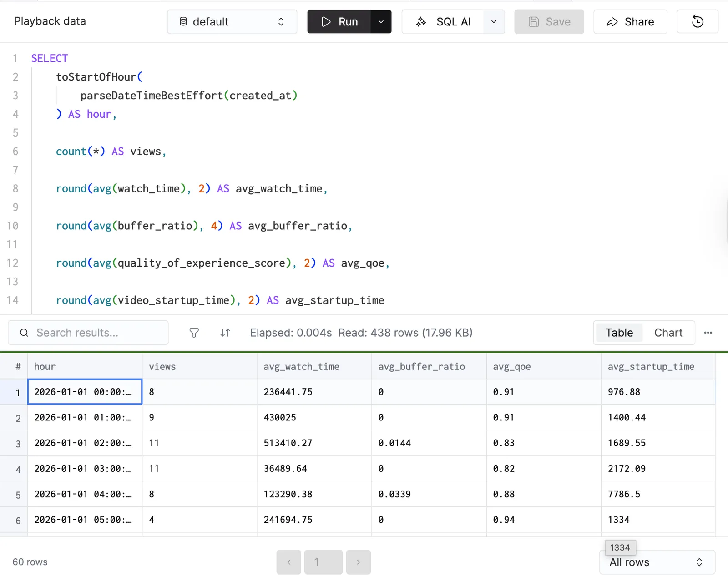Select the cell with value 0.94

click(544, 519)
